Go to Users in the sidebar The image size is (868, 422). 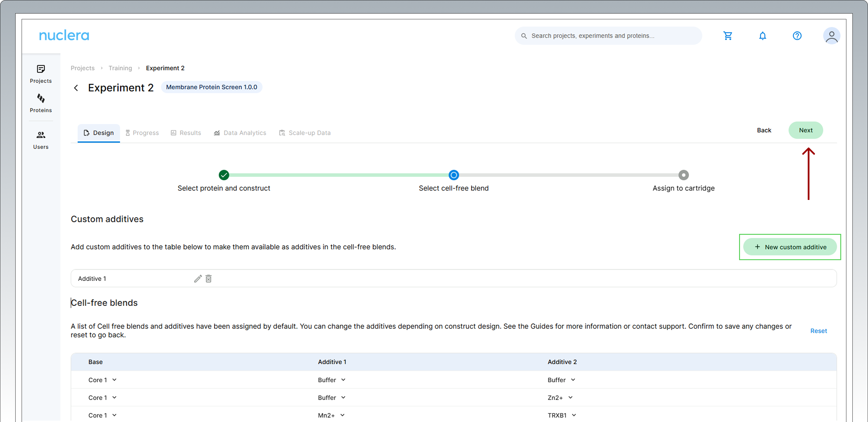(41, 140)
